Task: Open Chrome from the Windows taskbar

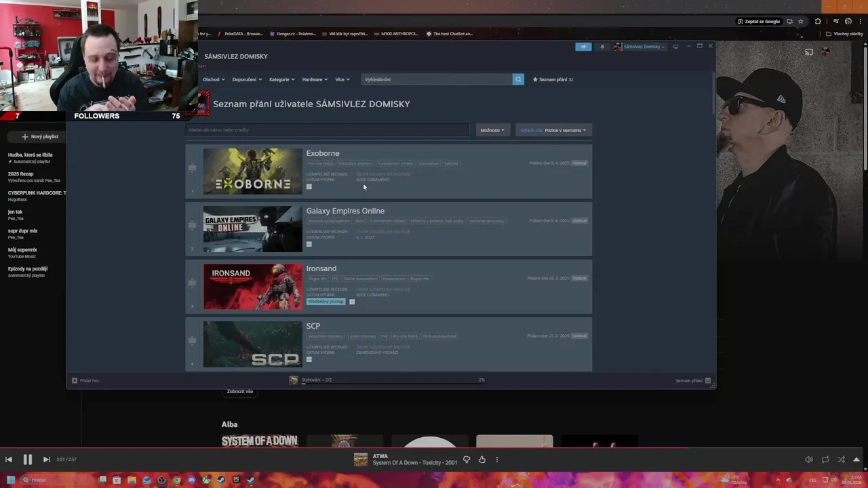Action: (x=176, y=480)
